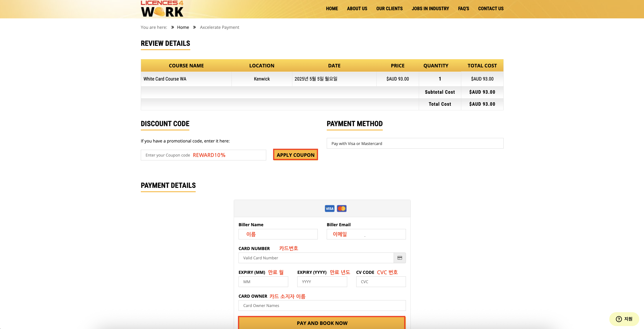Screen dimensions: 644x329
Task: Navigate to JOBS IN INDUSTRY
Action: pos(430,8)
